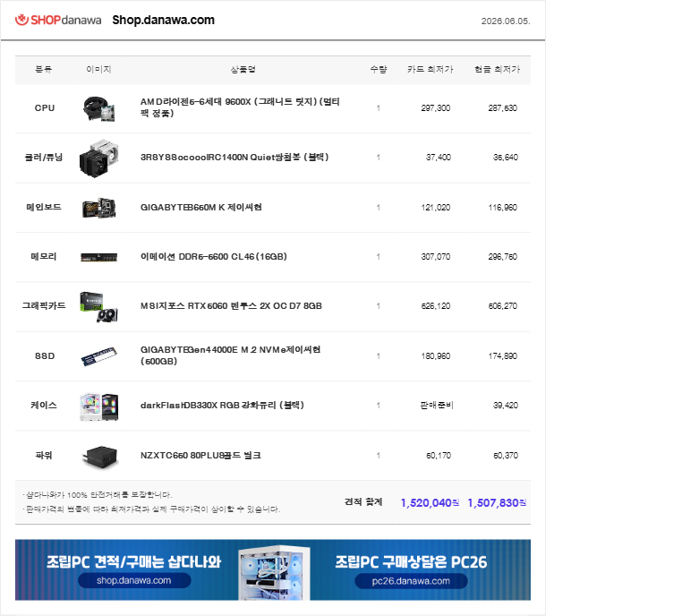
Task: Open the AMD Ryzen 9600X CPU thumbnail
Action: pos(99,108)
